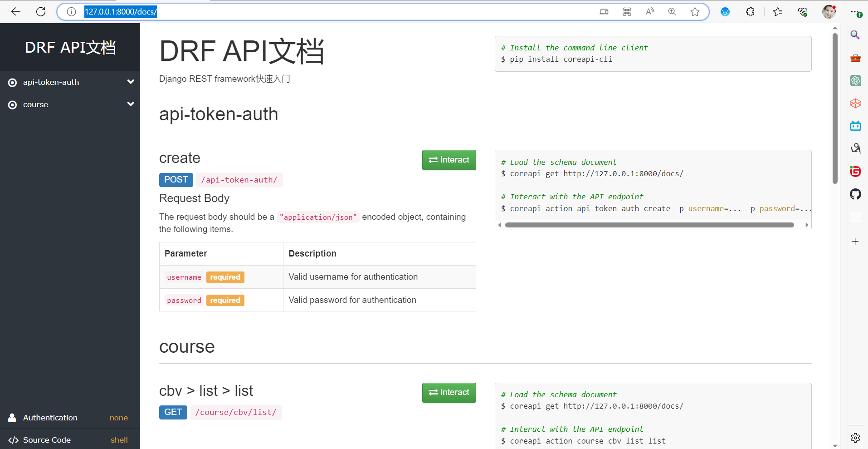Open the ChatGPT sidebar icon
Viewport: 868px width, 449px height.
[855, 80]
